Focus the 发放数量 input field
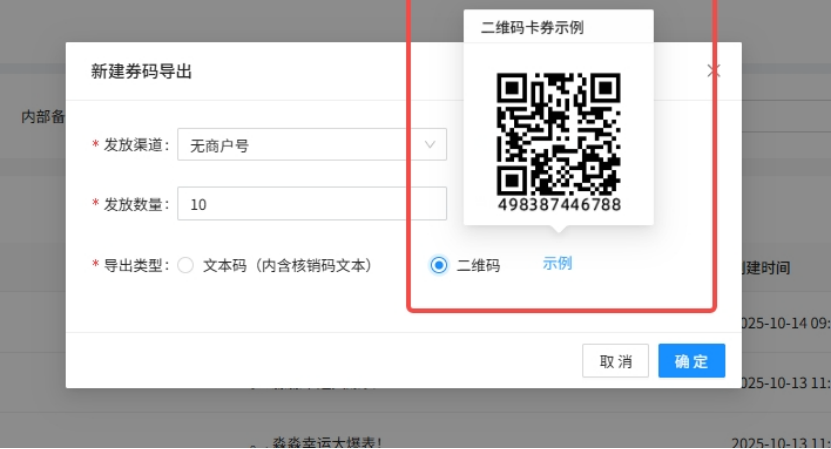This screenshot has height=449, width=831. [312, 204]
